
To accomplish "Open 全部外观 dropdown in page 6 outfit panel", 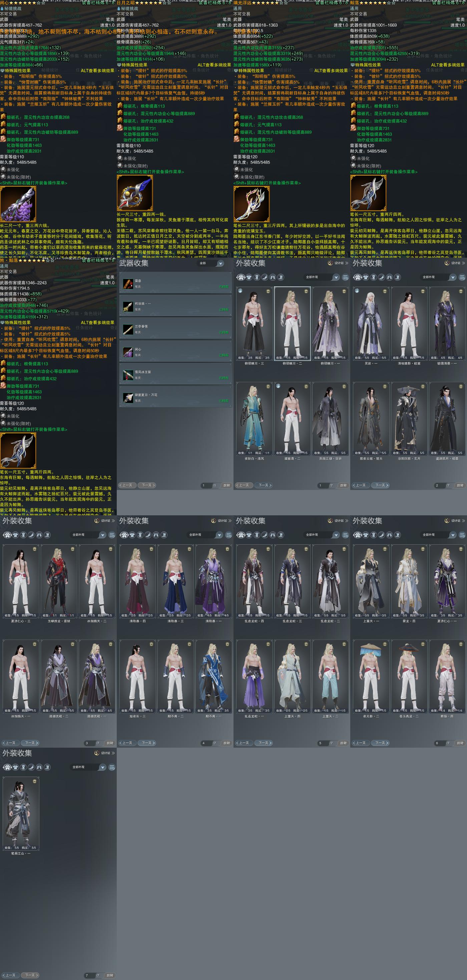I will [439, 535].
